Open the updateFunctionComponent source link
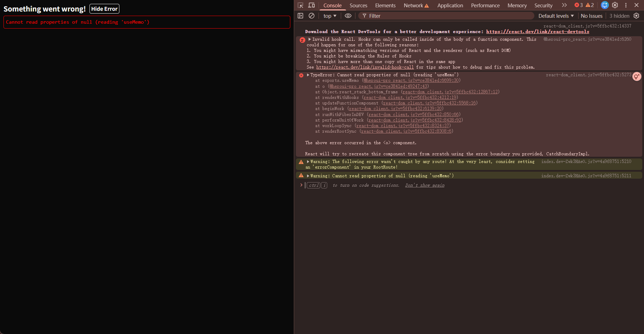Screen dimensions: 644x334 [x=429, y=103]
